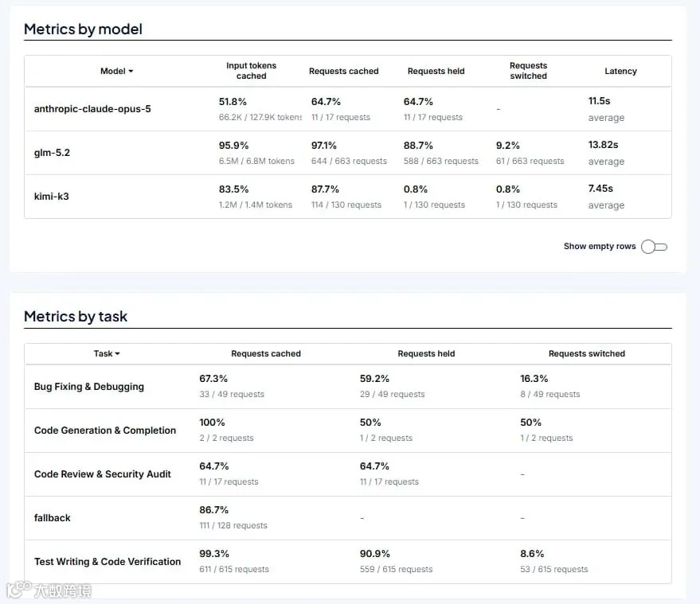Toggle the Show empty rows switch

[654, 247]
